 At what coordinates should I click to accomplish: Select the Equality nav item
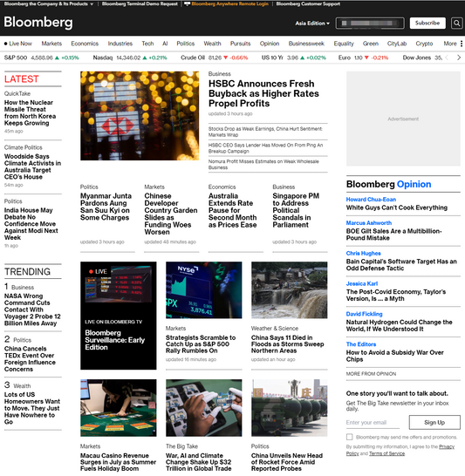[x=344, y=44]
